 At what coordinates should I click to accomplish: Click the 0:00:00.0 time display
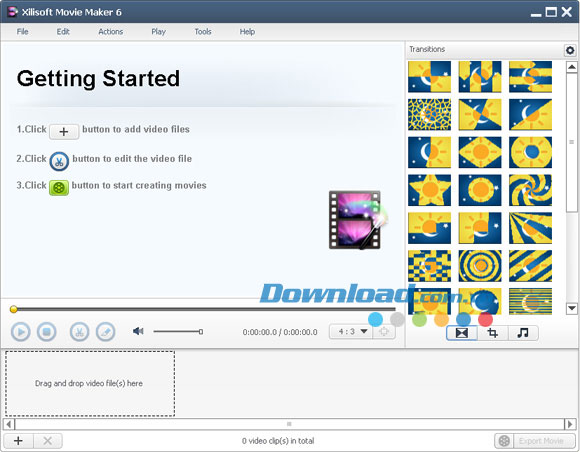(280, 332)
